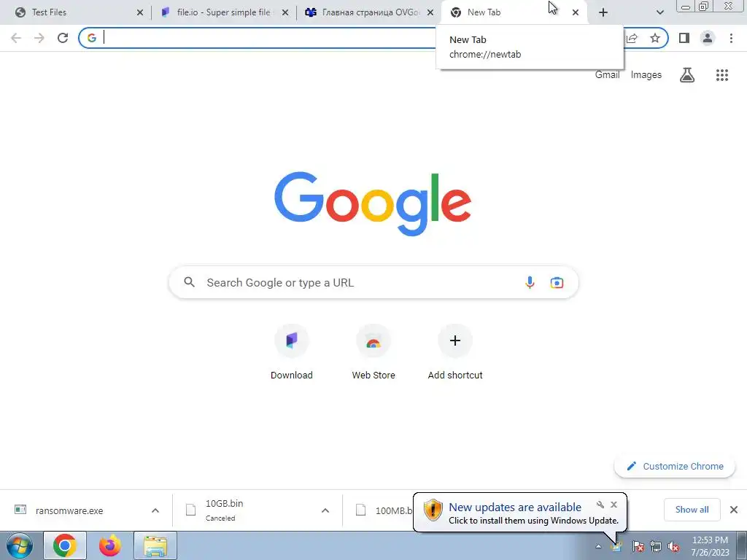Switch to the OVGorskiy tab
Image resolution: width=747 pixels, height=560 pixels.
click(x=368, y=12)
